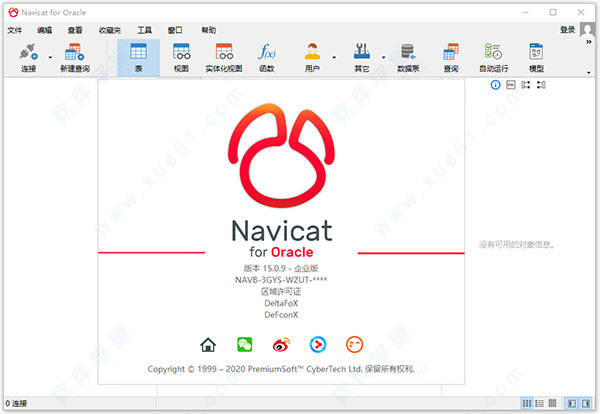
Task: Show the object information (i) pane icon
Action: (495, 85)
